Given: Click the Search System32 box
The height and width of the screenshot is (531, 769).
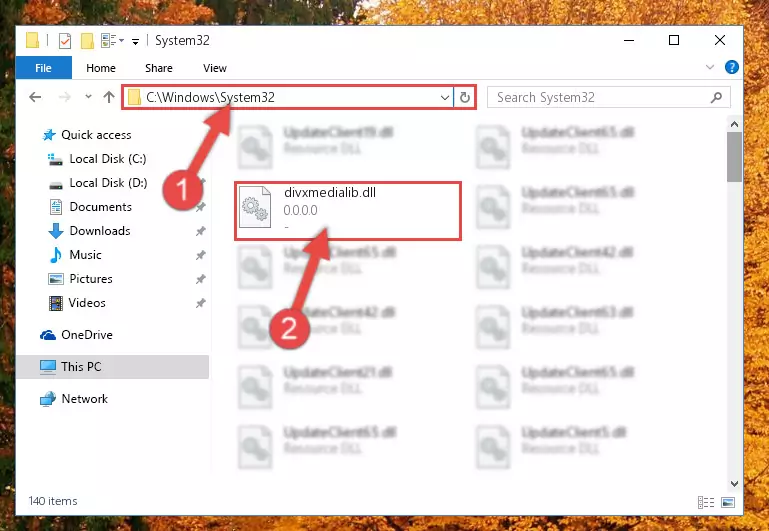Looking at the screenshot, I should tap(608, 98).
